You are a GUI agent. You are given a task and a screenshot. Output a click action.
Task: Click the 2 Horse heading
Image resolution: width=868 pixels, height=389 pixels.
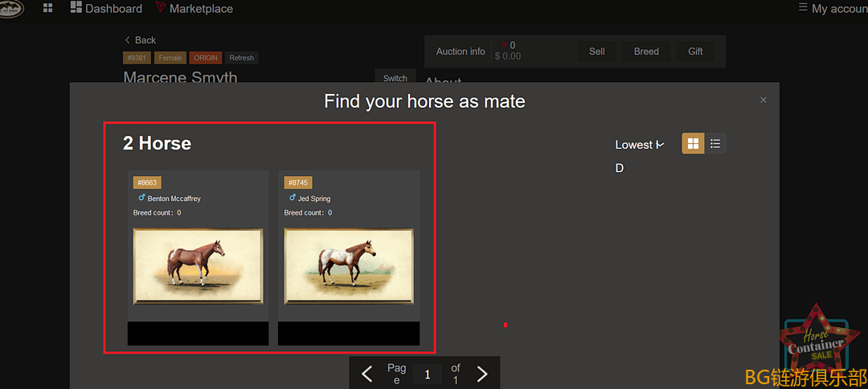[x=158, y=144]
